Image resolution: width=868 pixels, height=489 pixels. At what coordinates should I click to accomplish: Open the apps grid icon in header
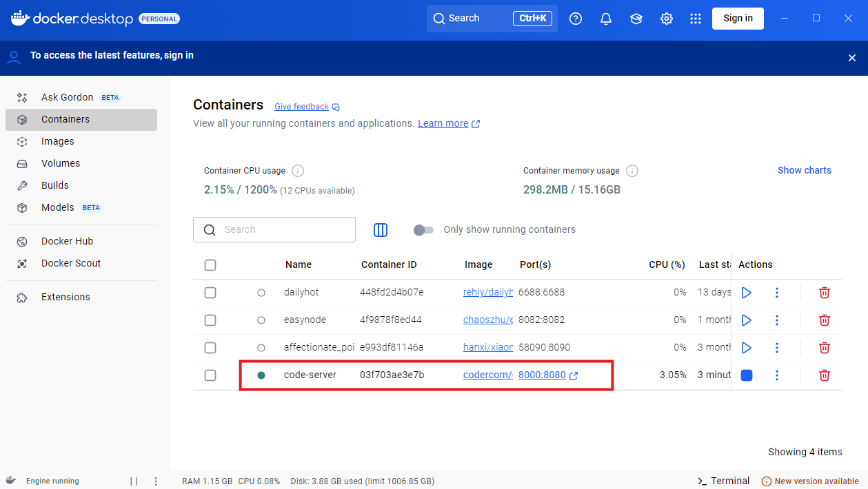click(x=696, y=19)
